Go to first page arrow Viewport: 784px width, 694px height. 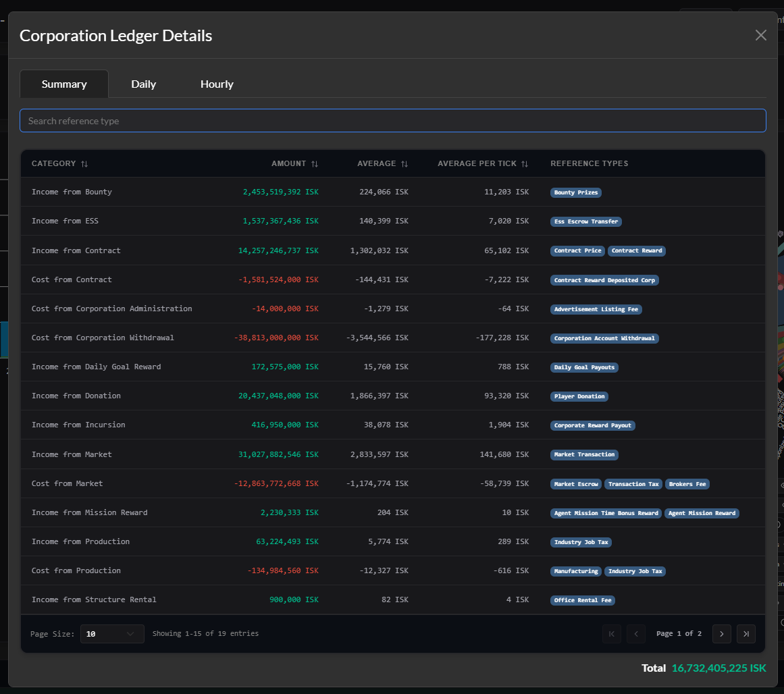click(612, 633)
